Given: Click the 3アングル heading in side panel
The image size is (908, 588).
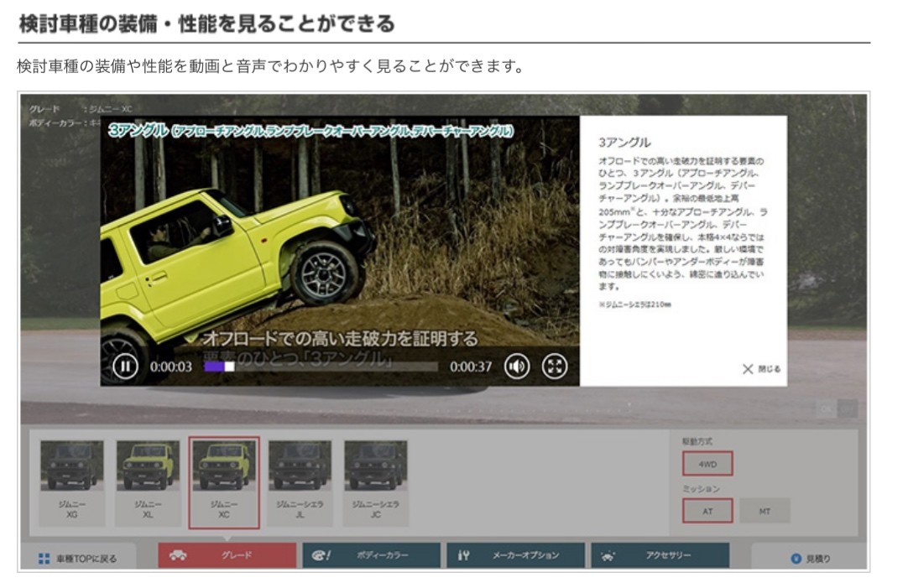Looking at the screenshot, I should point(624,143).
